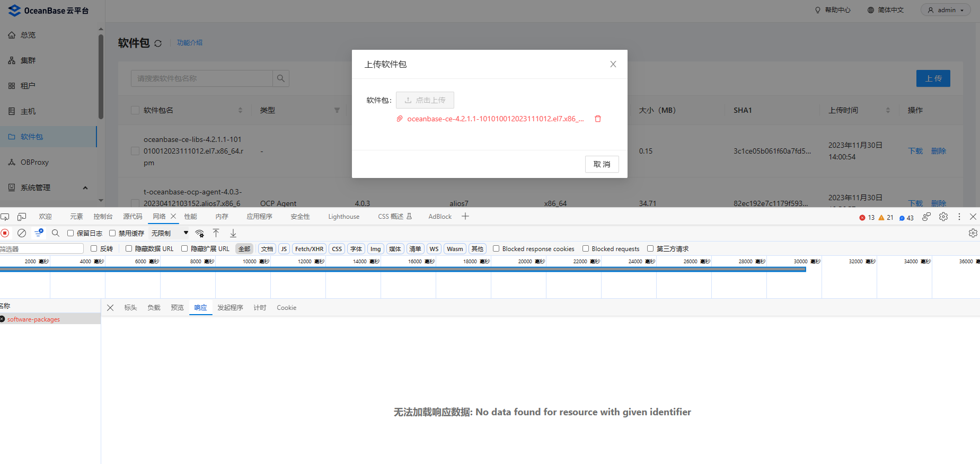Open the admin user dropdown

[x=946, y=10]
